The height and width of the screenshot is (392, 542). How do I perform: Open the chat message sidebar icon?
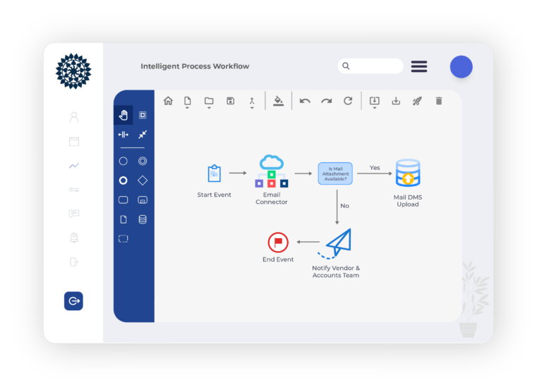point(74,214)
